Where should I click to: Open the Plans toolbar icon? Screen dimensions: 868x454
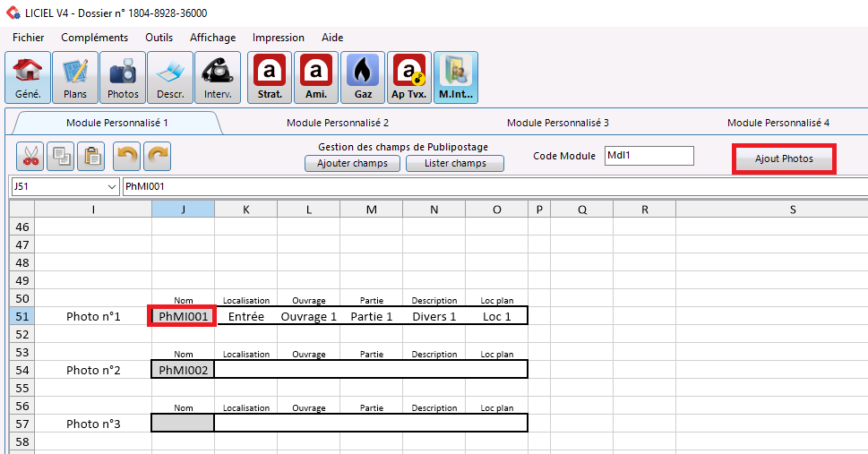point(75,77)
